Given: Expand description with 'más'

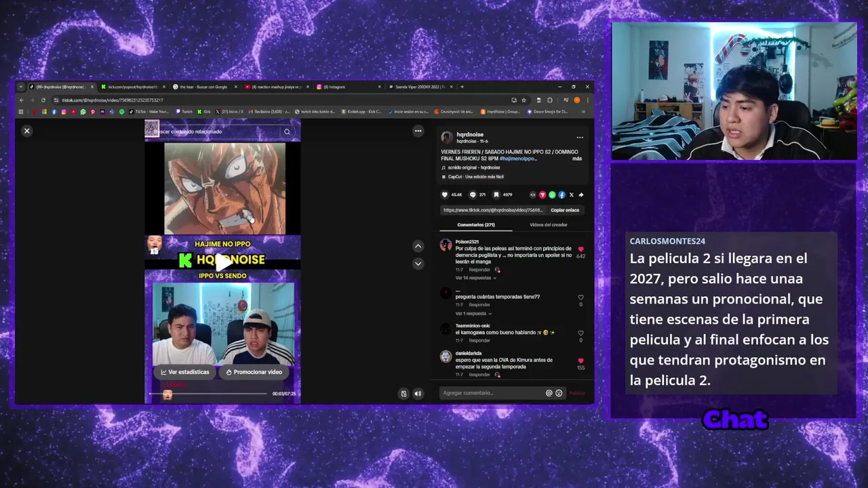Looking at the screenshot, I should click(x=577, y=159).
